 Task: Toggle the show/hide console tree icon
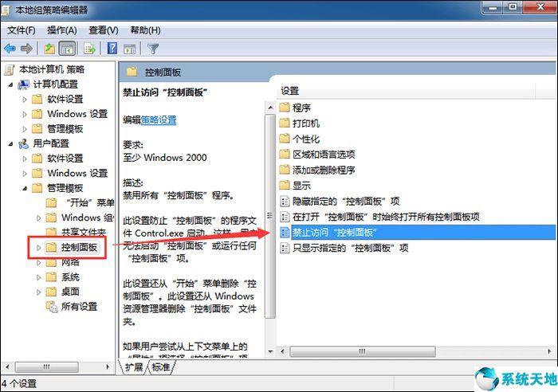(67, 49)
